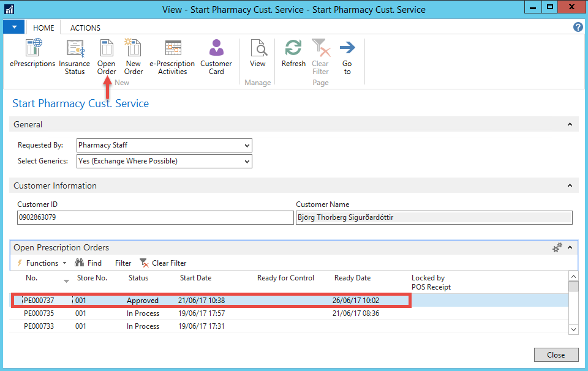Click the Close button

[556, 355]
